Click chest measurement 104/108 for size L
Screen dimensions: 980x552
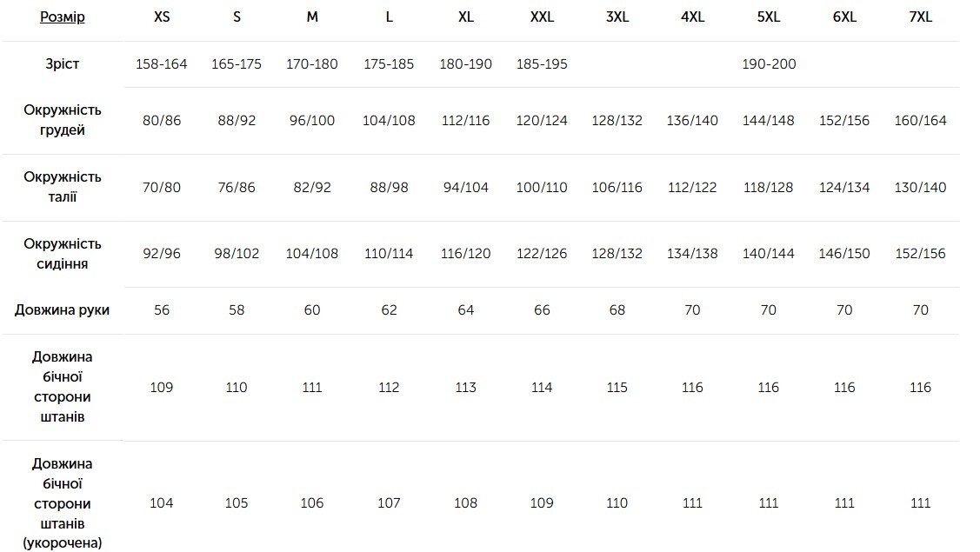(x=389, y=121)
